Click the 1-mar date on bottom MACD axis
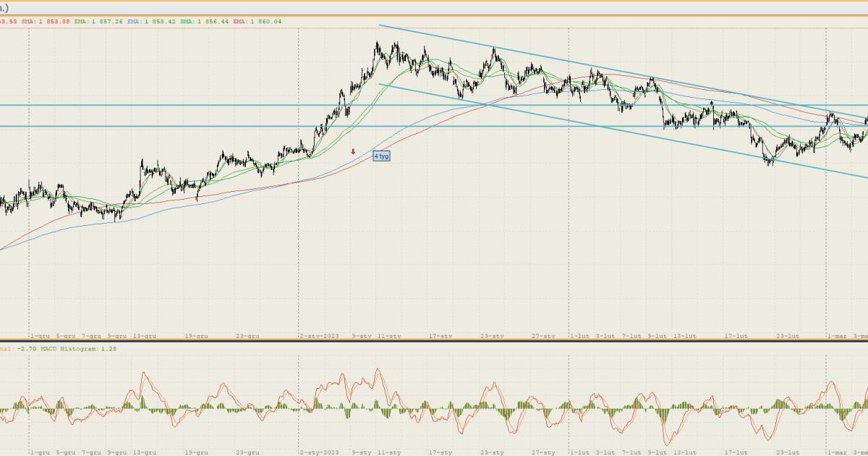The width and height of the screenshot is (868, 456). coord(836,452)
